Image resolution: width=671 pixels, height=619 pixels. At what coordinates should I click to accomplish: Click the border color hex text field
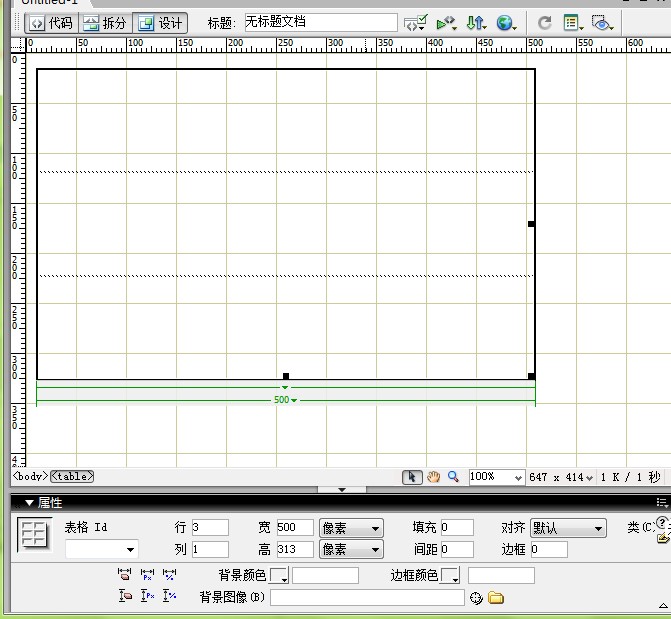501,575
